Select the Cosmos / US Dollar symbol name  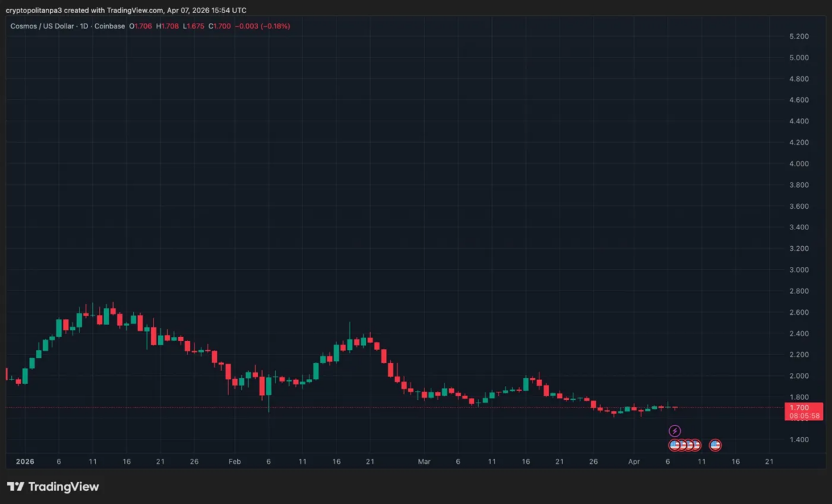[x=42, y=26]
